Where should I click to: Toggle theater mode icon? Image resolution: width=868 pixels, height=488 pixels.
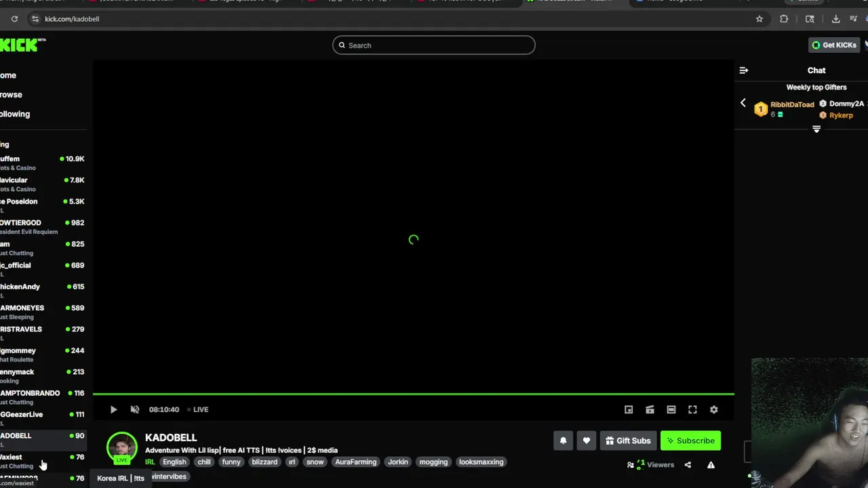[x=671, y=409]
